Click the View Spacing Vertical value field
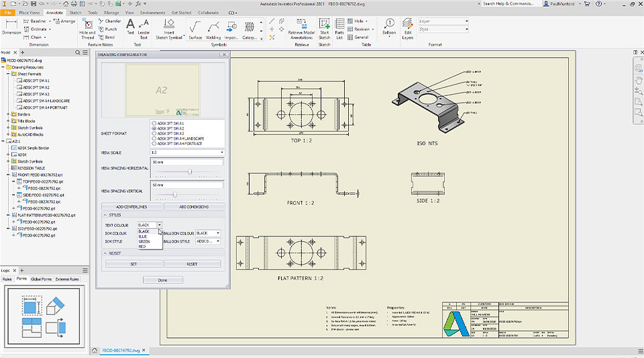Viewport: 644px width, 358px height. click(187, 185)
